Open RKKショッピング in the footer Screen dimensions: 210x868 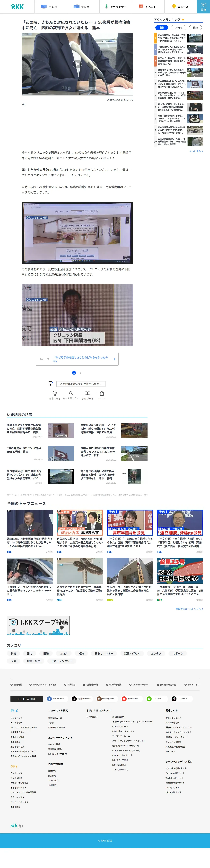(x=173, y=718)
